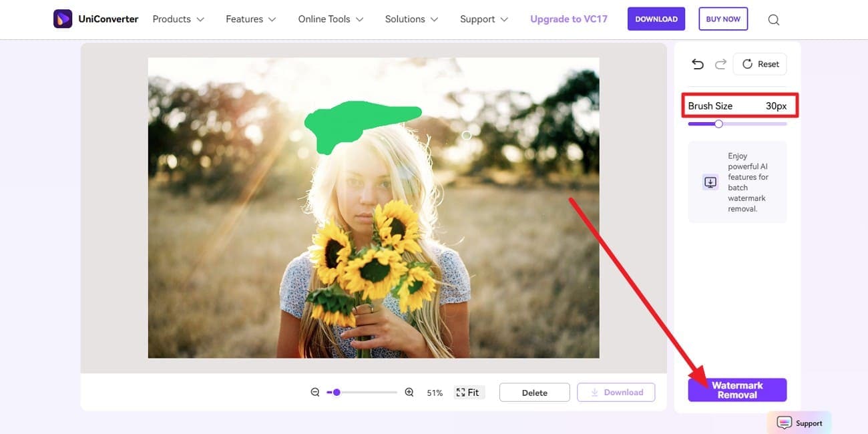Click the Fit view control
This screenshot has height=434, width=868.
click(468, 392)
